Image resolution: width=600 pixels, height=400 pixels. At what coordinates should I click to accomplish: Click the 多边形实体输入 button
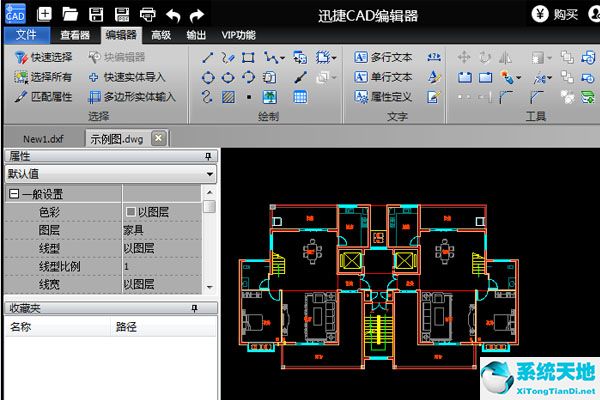tap(132, 97)
